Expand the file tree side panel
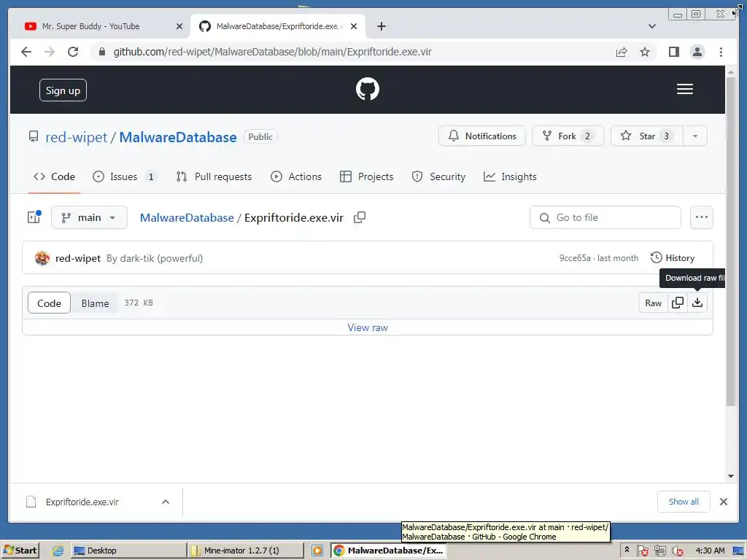 click(34, 217)
